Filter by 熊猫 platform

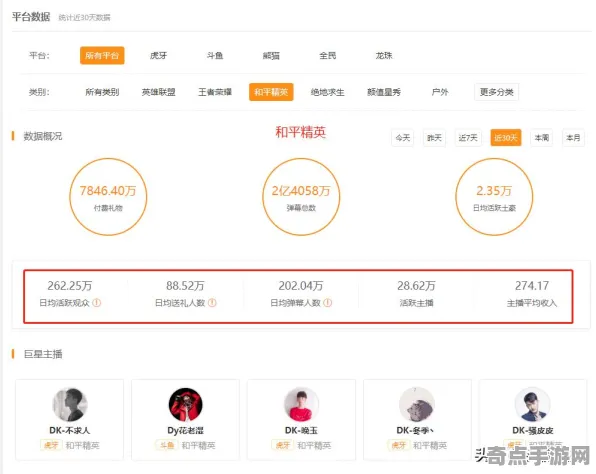click(x=271, y=55)
